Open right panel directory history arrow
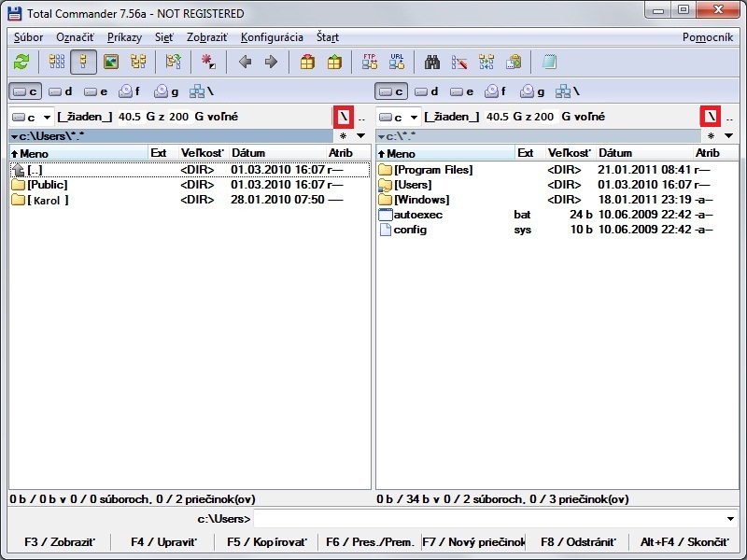This screenshot has height=560, width=747. (x=729, y=136)
